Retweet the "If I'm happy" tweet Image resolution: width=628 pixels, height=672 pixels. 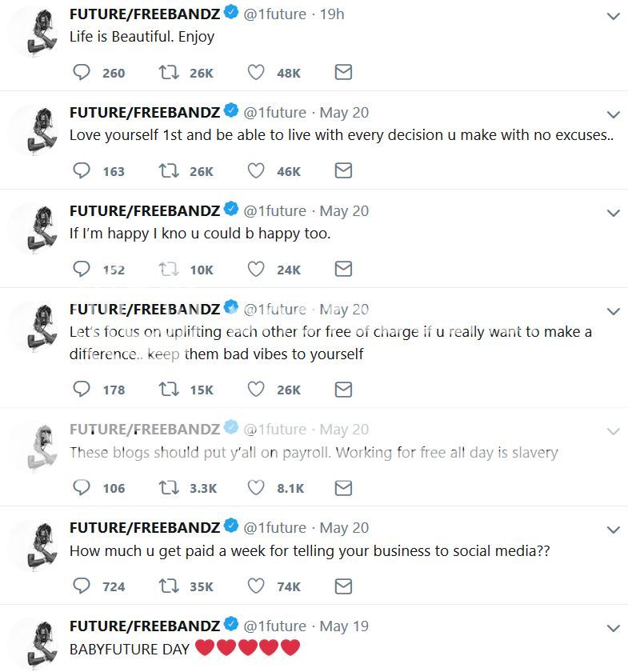169,270
